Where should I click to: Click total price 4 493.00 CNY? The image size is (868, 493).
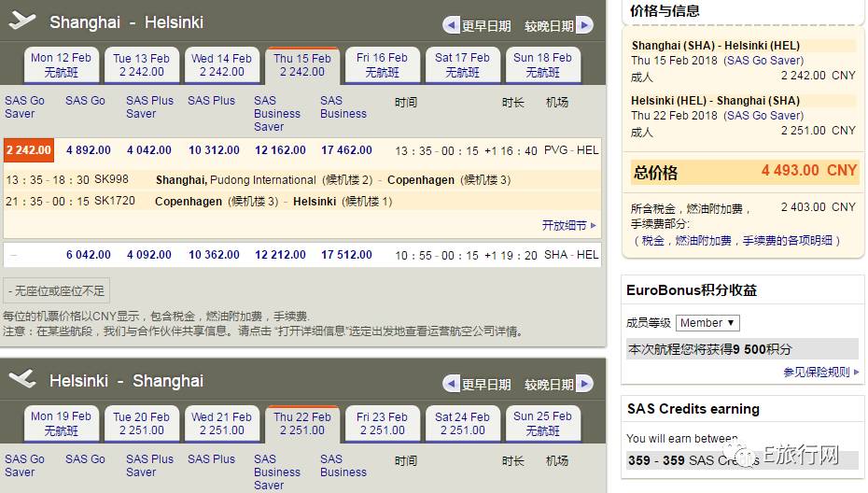pyautogui.click(x=809, y=171)
